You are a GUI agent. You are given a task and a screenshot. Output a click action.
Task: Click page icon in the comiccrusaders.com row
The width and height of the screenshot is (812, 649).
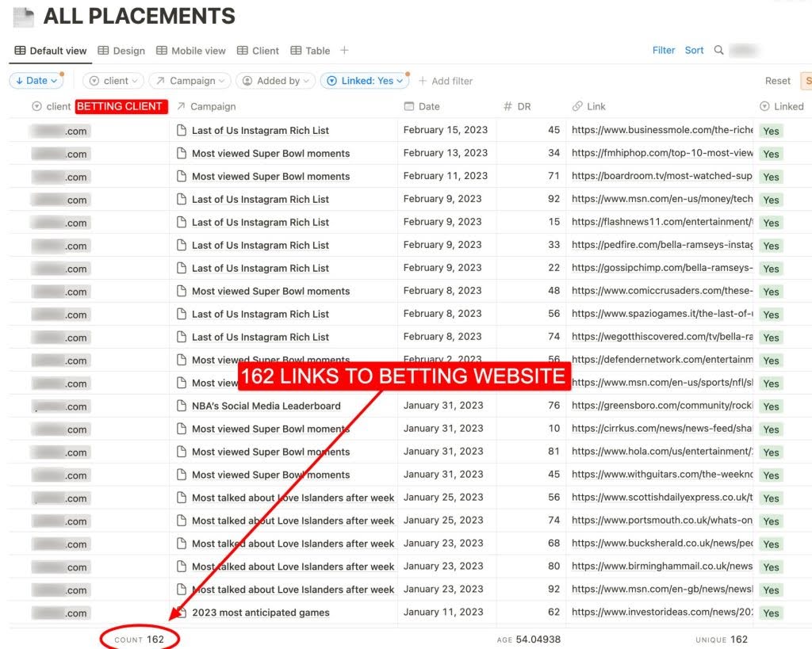pyautogui.click(x=182, y=291)
